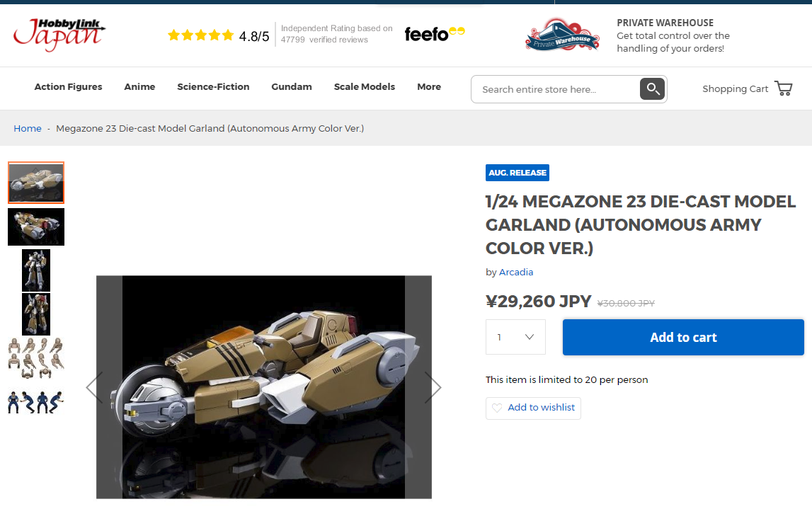Select the blue-suited figures thumbnail

click(35, 402)
